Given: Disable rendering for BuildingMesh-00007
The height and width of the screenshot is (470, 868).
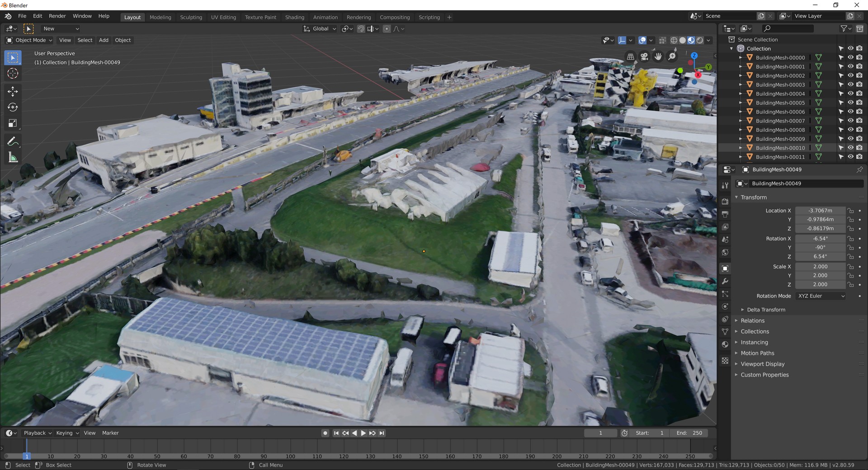Looking at the screenshot, I should pyautogui.click(x=859, y=121).
